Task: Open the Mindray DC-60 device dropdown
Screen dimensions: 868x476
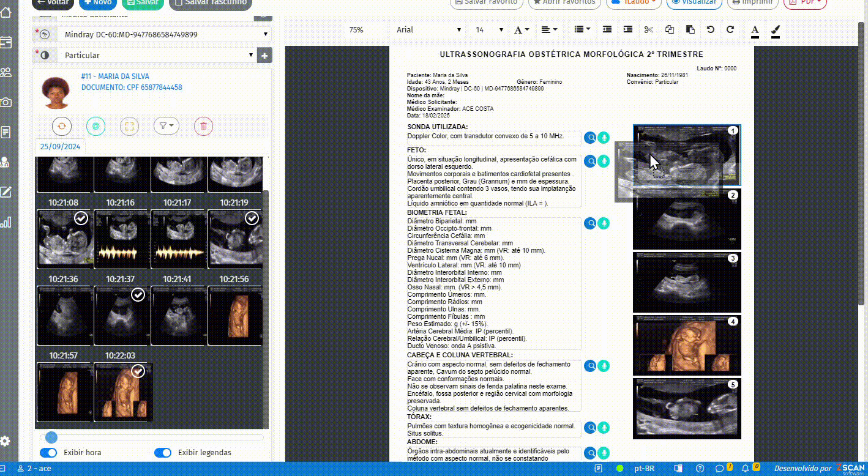Action: [163, 35]
